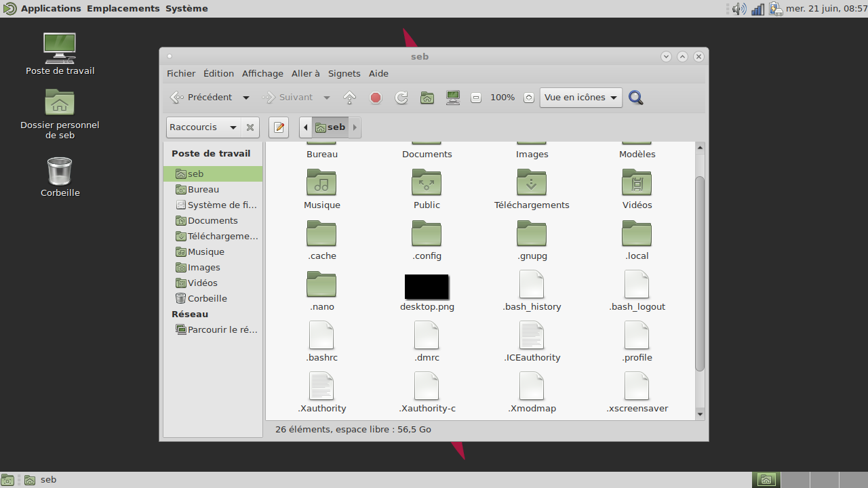Close the Raccourcis side pane
This screenshot has height=488, width=868.
pyautogui.click(x=250, y=127)
